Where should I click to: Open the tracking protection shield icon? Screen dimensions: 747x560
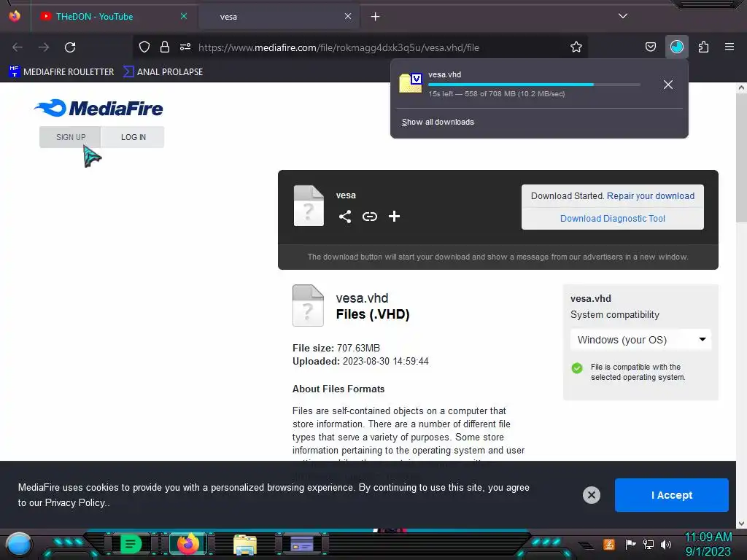click(x=144, y=47)
